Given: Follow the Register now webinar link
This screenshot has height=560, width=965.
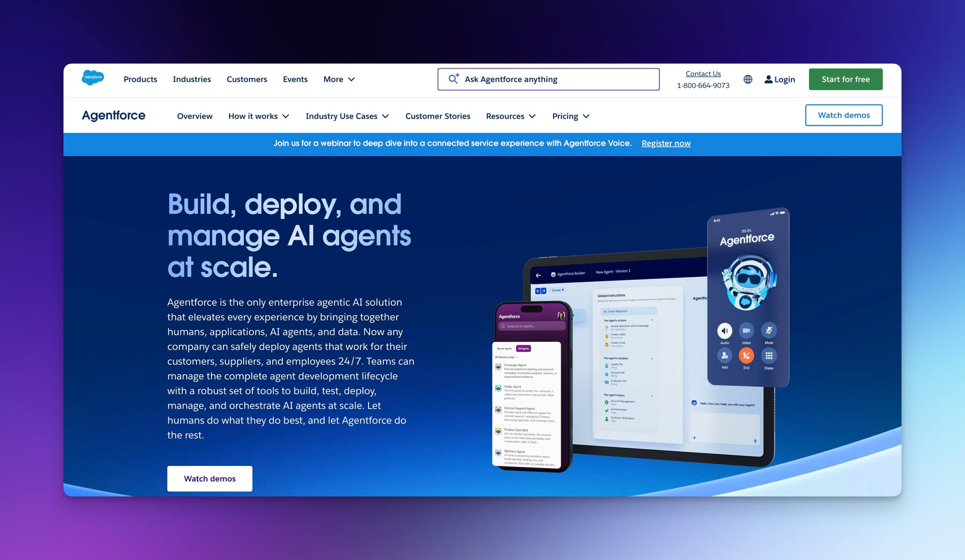Looking at the screenshot, I should click(666, 143).
